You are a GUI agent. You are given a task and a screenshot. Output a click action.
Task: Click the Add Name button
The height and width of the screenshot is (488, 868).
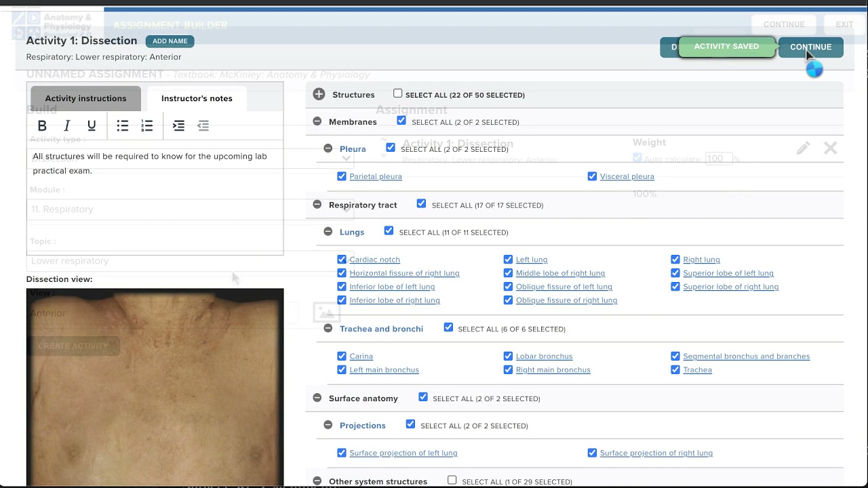170,41
